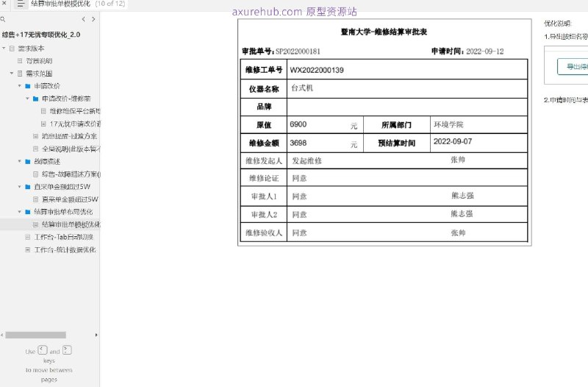
Task: Click the repair amount 3698
Action: [x=298, y=143]
